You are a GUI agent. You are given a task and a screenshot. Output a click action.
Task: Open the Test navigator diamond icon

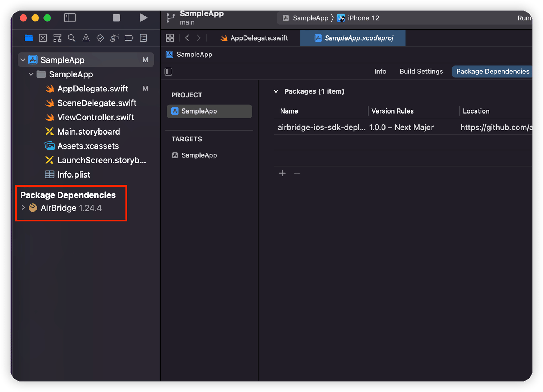[100, 38]
